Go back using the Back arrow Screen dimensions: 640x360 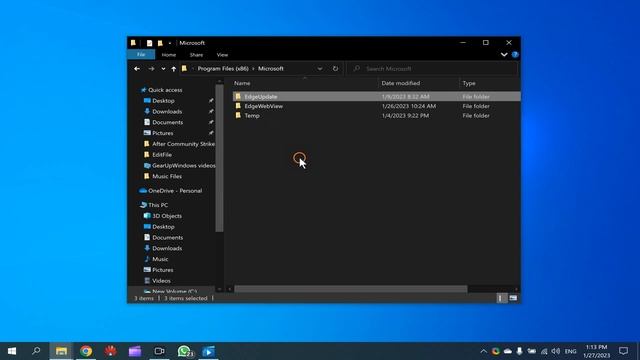pos(137,69)
